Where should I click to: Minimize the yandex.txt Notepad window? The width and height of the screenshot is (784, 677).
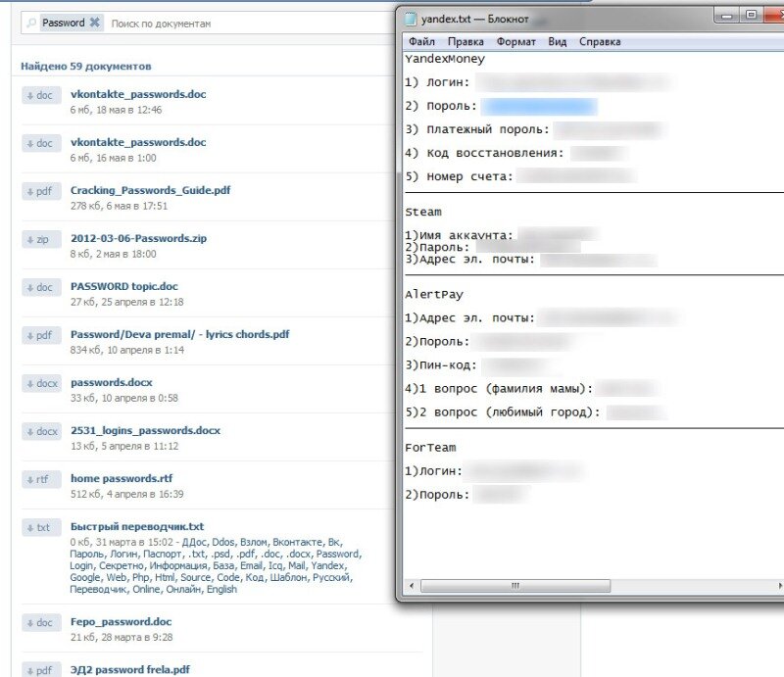point(726,16)
